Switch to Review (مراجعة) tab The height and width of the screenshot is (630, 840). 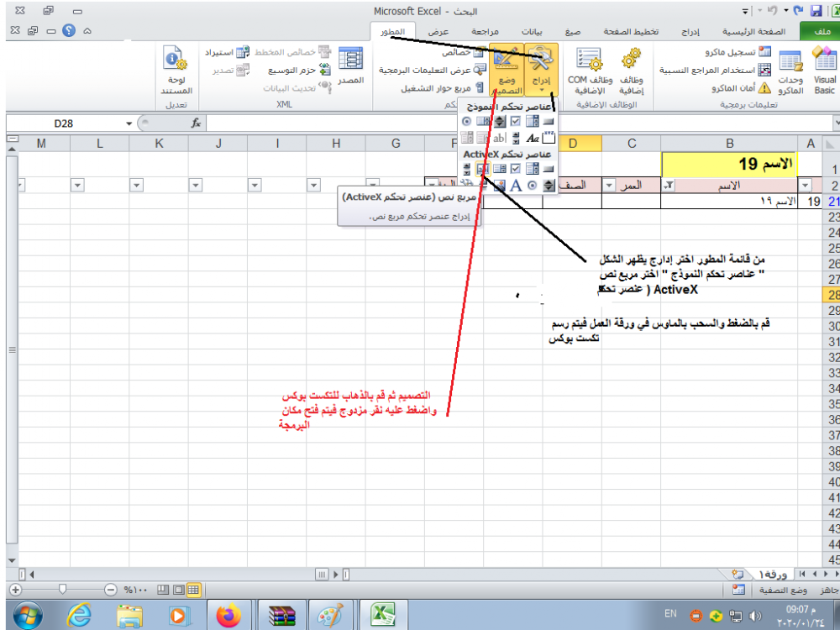485,32
